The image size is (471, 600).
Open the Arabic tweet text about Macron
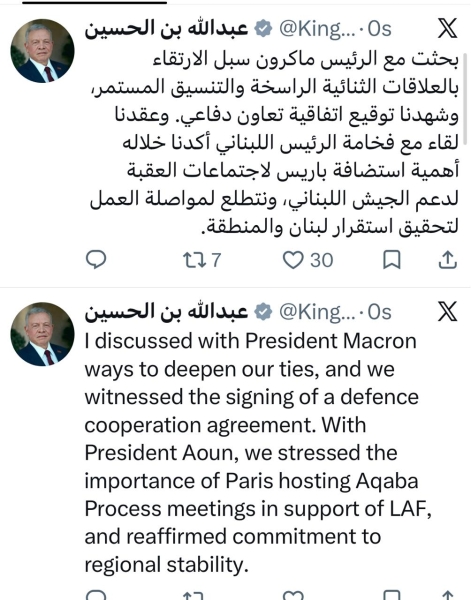tap(272, 143)
